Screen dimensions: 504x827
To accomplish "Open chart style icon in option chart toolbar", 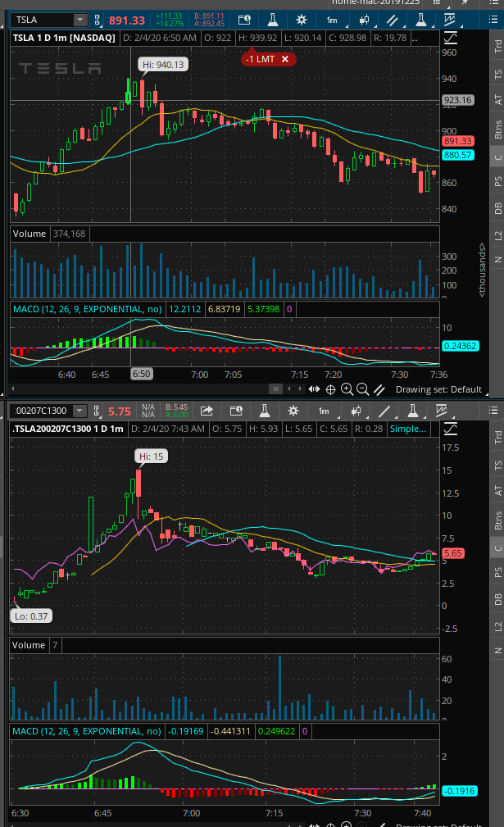I will coord(356,411).
